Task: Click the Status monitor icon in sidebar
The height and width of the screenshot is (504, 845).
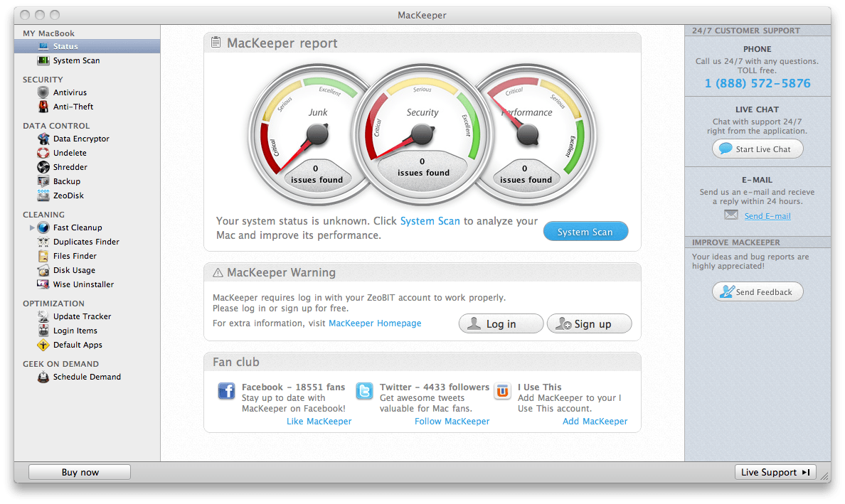Action: tap(43, 46)
